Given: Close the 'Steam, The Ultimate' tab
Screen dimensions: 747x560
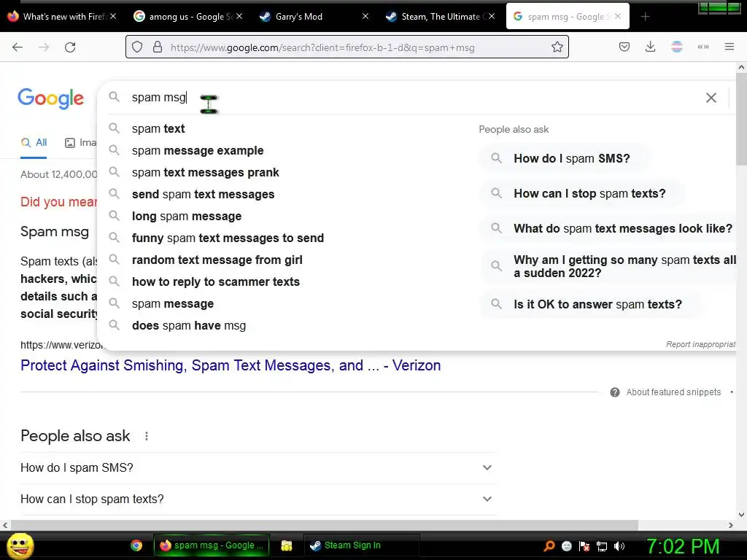Looking at the screenshot, I should (492, 16).
